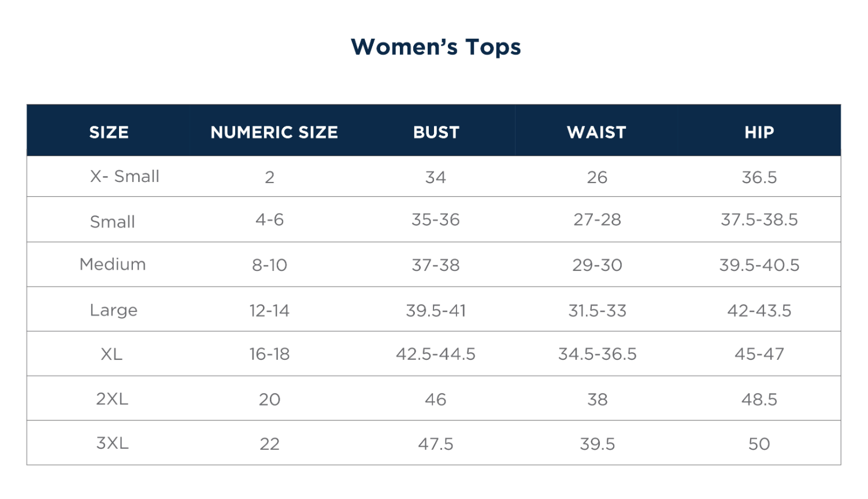Select the 2XL size row label

(x=112, y=399)
